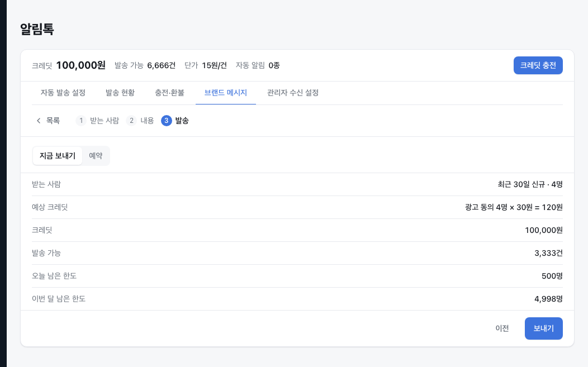Choose the 지금 보내기 option

[58, 156]
